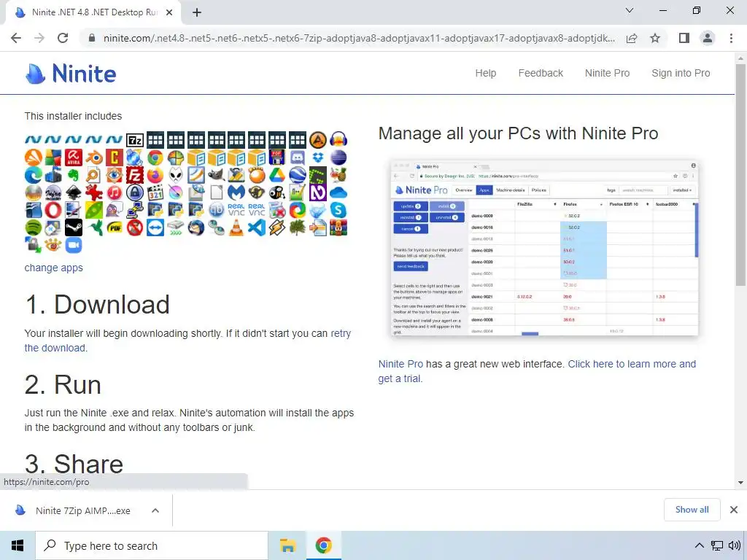Open Ninite Pro from header
This screenshot has width=747, height=560.
click(607, 74)
